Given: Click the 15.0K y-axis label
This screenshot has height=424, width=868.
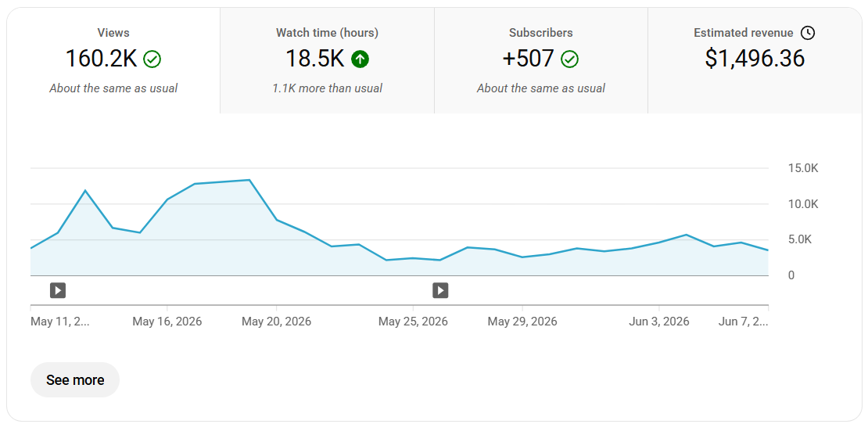Looking at the screenshot, I should pyautogui.click(x=802, y=168).
